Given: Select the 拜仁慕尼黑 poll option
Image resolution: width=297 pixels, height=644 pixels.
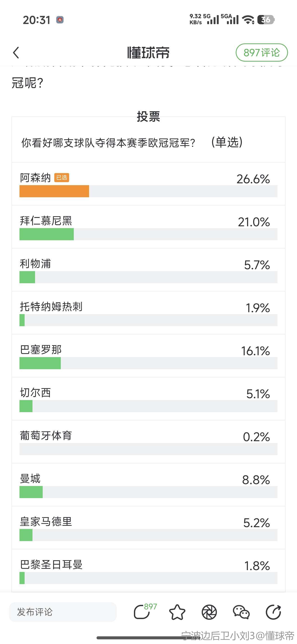Looking at the screenshot, I should [148, 227].
